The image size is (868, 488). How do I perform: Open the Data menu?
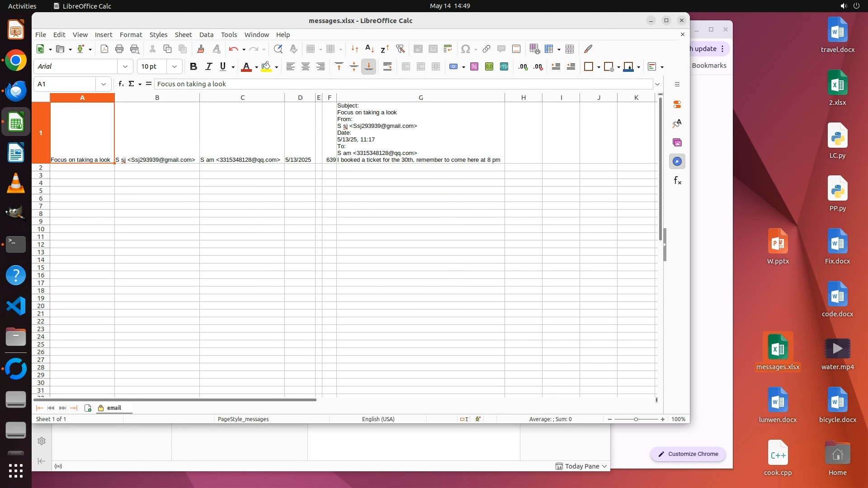point(206,35)
